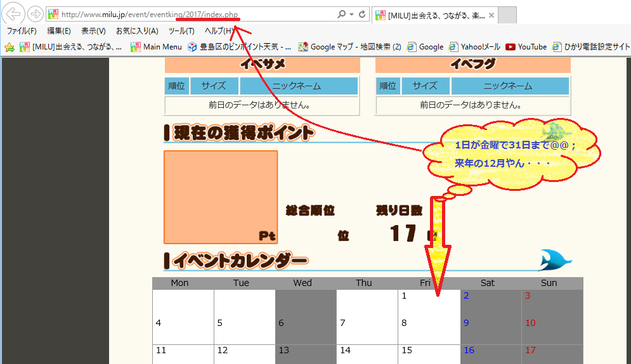The height and width of the screenshot is (364, 631).
Task: Expand the address bar autocomplete dropdown arrow
Action: point(351,14)
